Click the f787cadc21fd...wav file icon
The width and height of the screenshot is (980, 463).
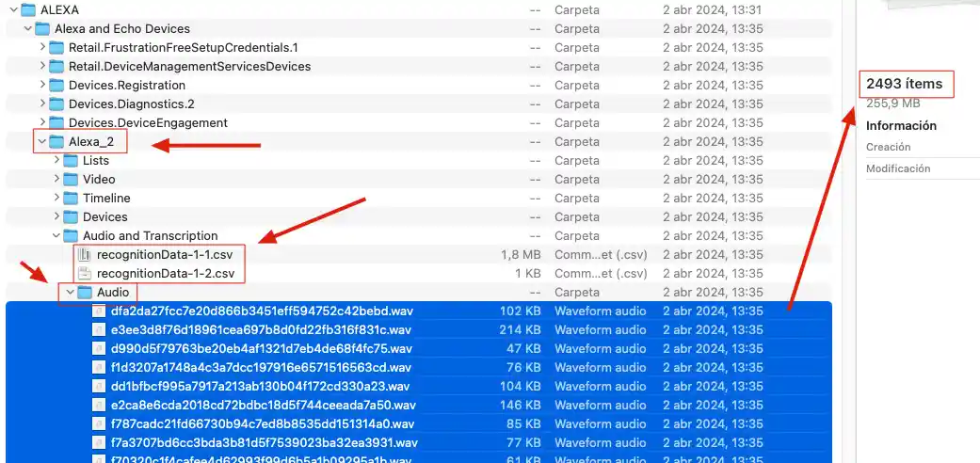tap(99, 423)
